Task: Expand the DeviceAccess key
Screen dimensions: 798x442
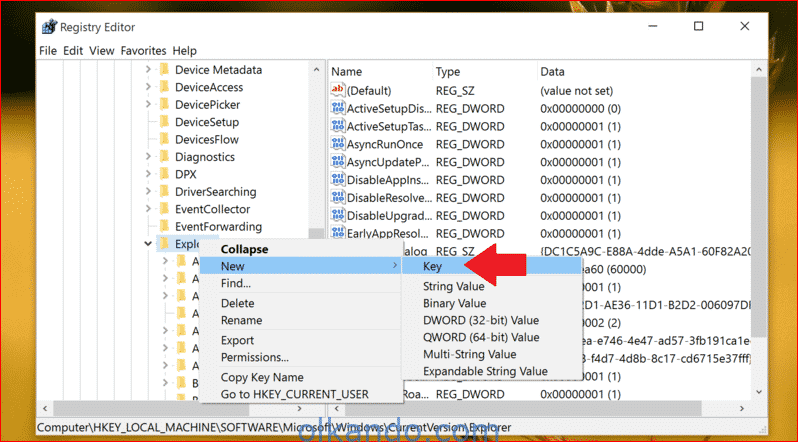Action: click(148, 87)
